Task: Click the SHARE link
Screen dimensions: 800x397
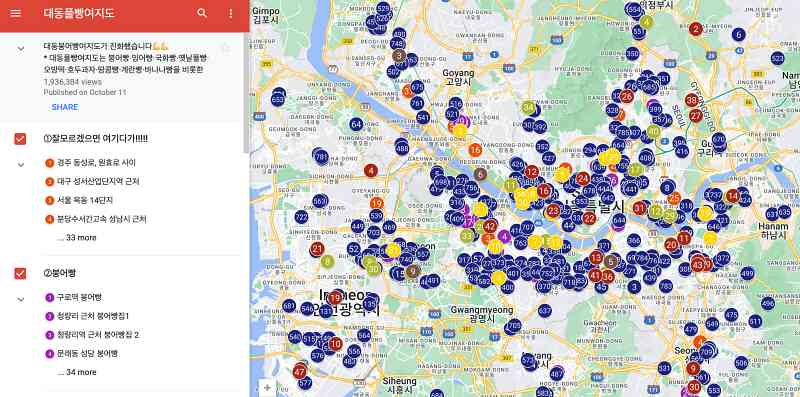Action: [65, 107]
